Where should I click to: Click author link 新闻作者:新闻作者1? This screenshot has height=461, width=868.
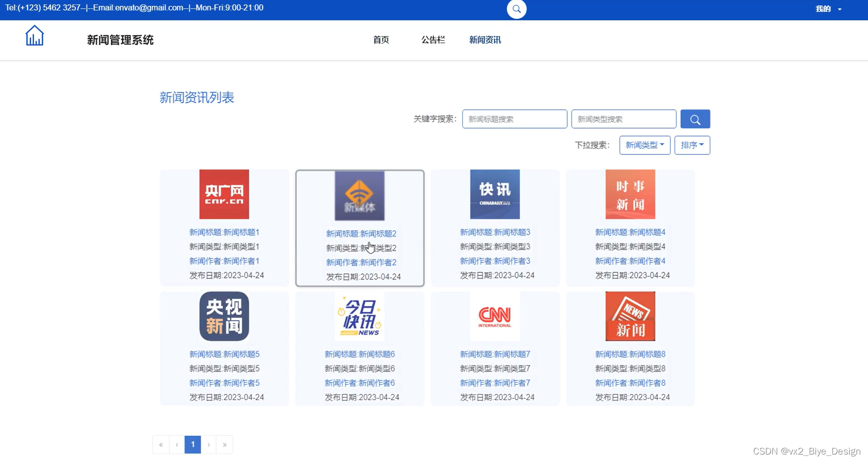[x=224, y=261]
